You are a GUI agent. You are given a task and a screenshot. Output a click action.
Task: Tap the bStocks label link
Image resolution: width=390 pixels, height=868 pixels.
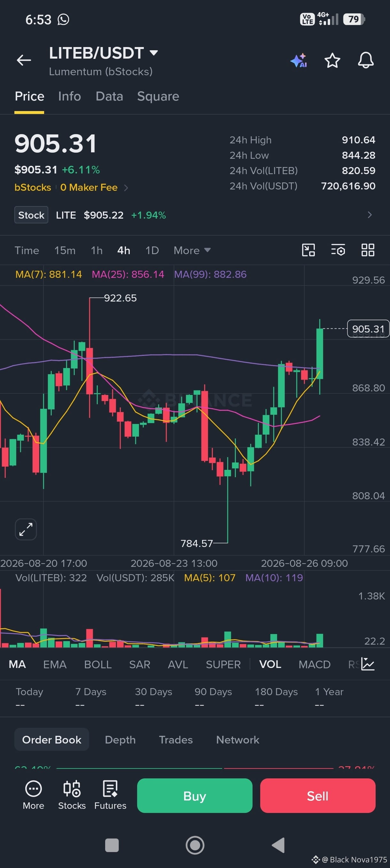click(33, 187)
